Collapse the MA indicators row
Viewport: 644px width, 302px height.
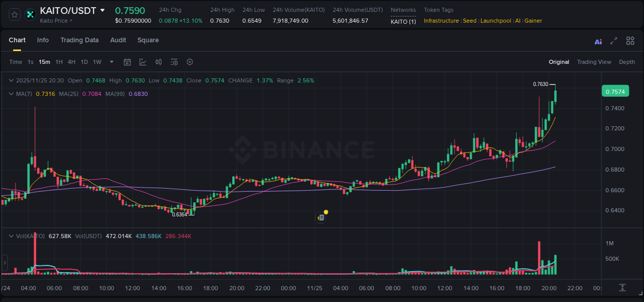pyautogui.click(x=11, y=94)
